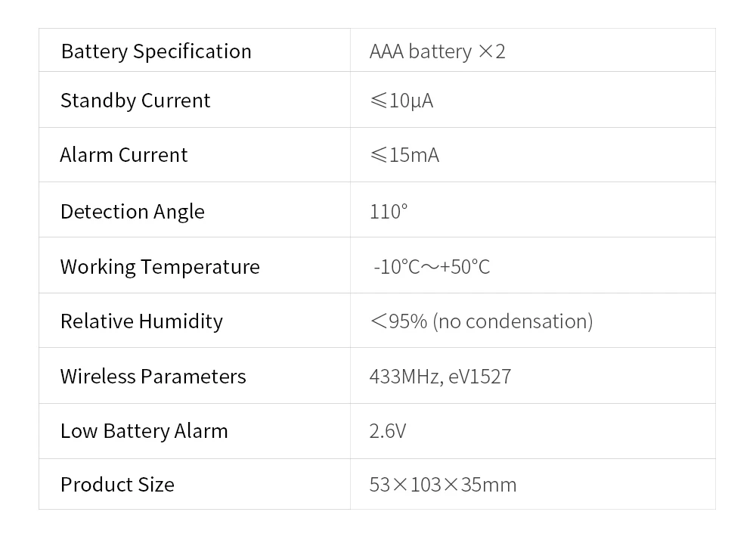The width and height of the screenshot is (756, 543).
Task: Click the Product Size label
Action: point(117,485)
